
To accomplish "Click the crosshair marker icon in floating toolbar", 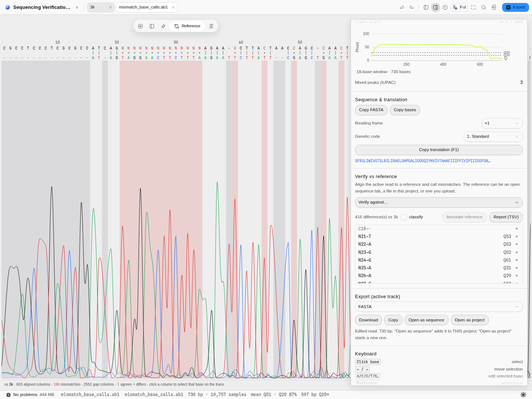I will click(163, 26).
